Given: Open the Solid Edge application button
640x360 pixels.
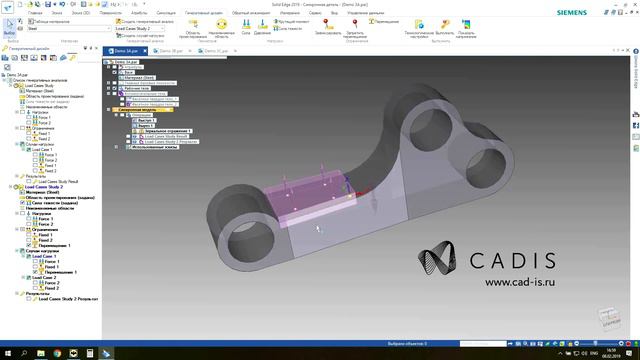Looking at the screenshot, I should 7,7.
